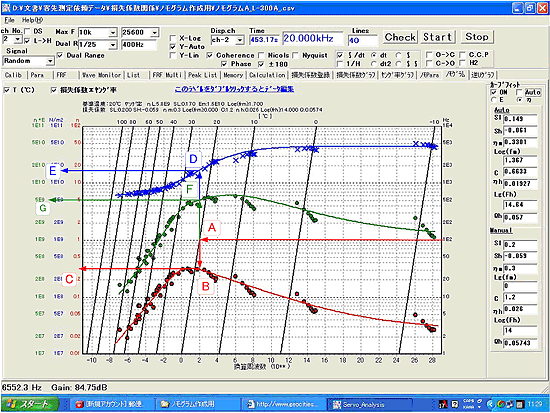This screenshot has height=413, width=550.
Task: Open the folder window in the taskbar
Action: pyautogui.click(x=197, y=405)
